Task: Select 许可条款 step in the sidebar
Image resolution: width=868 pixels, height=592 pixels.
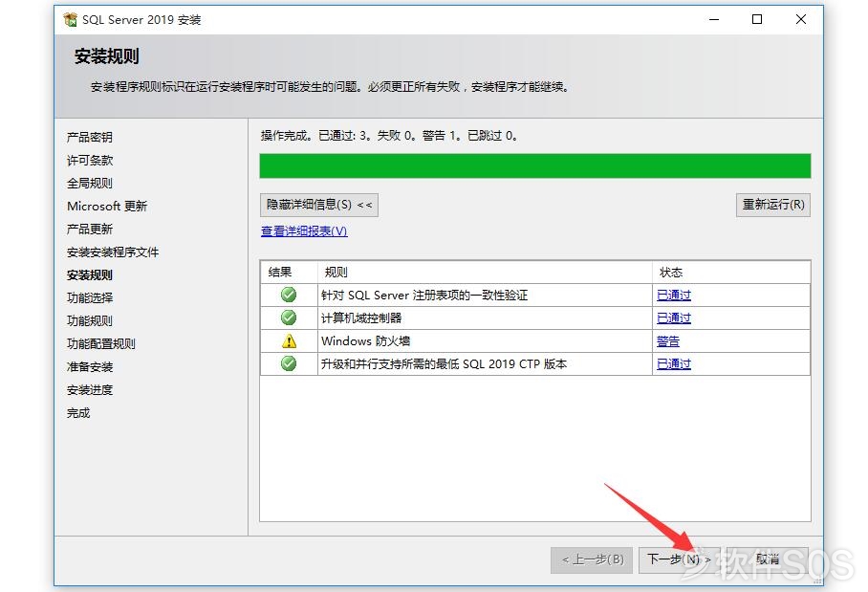Action: (x=90, y=161)
